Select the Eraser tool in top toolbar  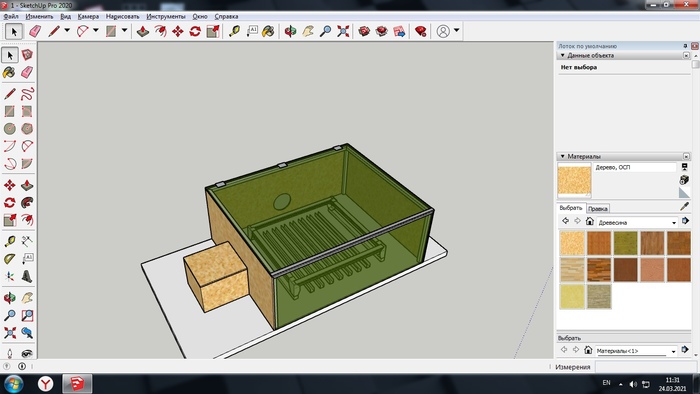pyautogui.click(x=35, y=31)
